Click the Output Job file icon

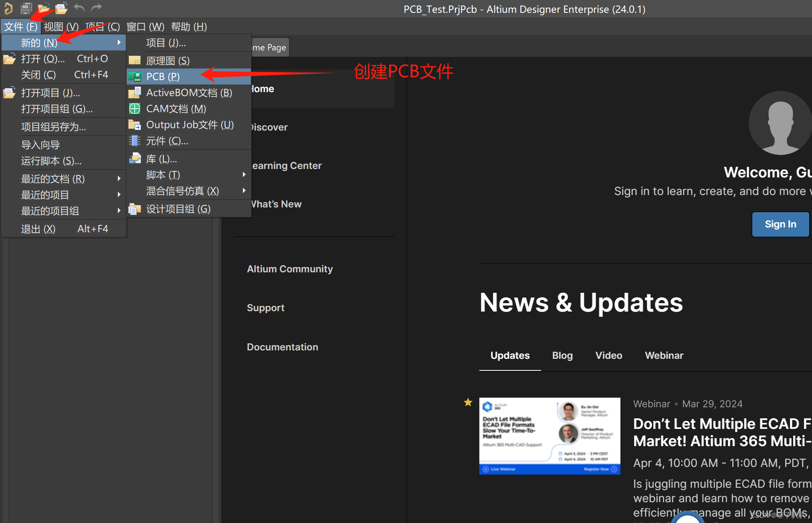coord(135,125)
